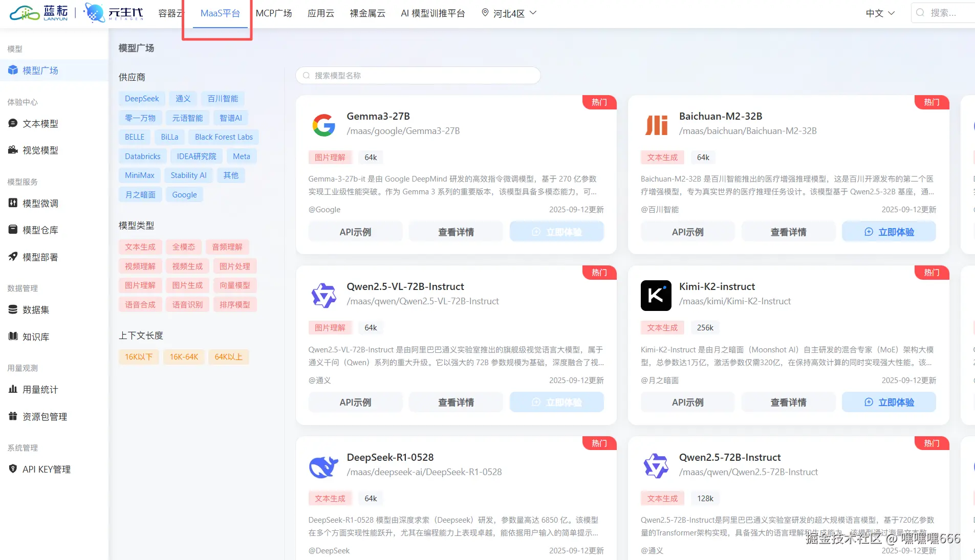Toggle the Google provider filter

[x=184, y=195]
